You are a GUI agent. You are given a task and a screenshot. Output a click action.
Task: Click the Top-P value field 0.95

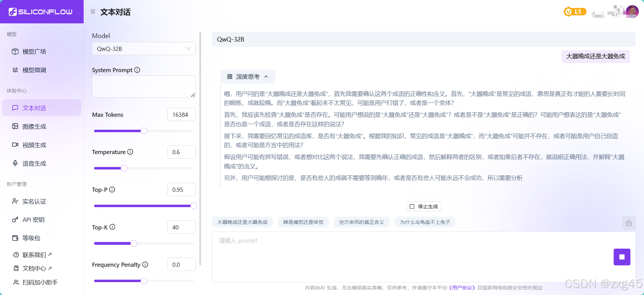coord(181,190)
